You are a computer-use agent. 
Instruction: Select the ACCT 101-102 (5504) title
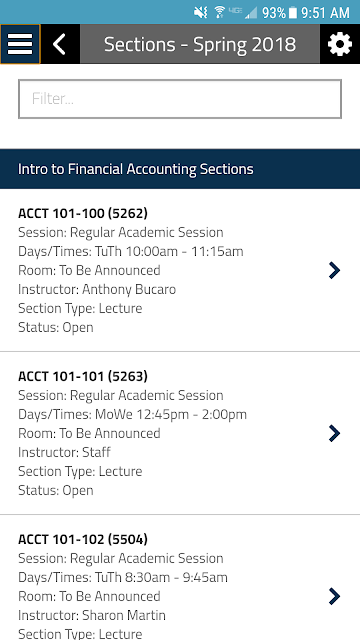(83, 540)
